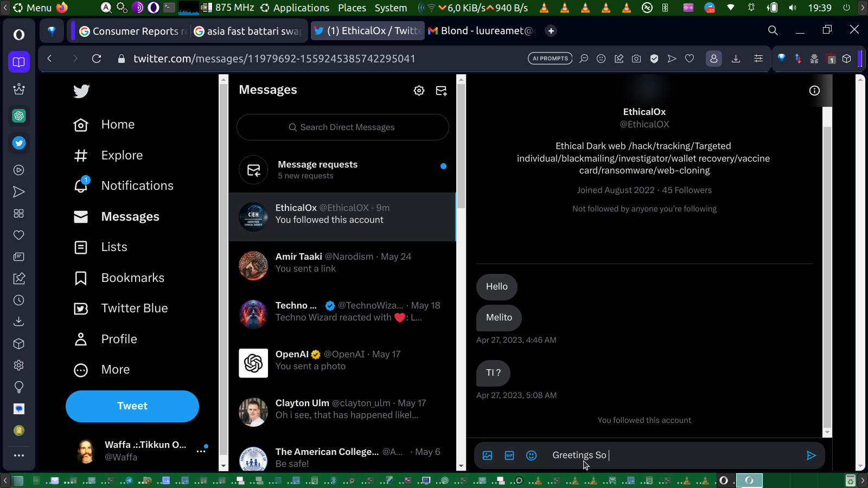Go to Twitter Home
The image size is (868, 488).
104,125
